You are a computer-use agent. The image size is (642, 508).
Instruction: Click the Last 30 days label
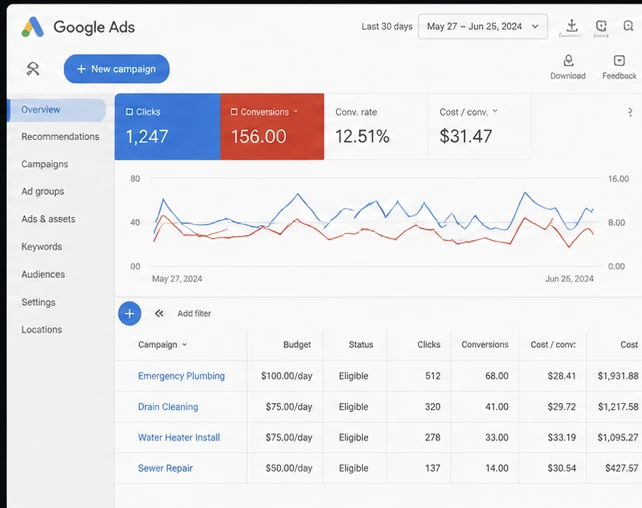(x=387, y=27)
